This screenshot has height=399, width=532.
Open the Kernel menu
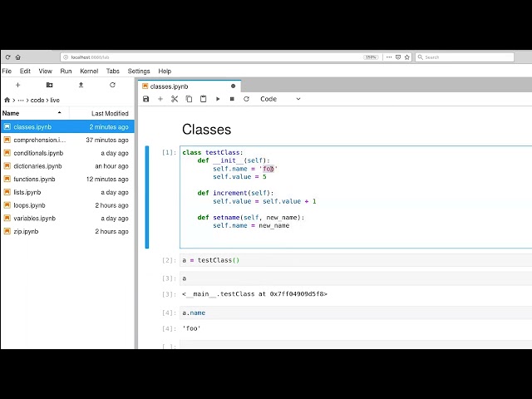pos(89,71)
